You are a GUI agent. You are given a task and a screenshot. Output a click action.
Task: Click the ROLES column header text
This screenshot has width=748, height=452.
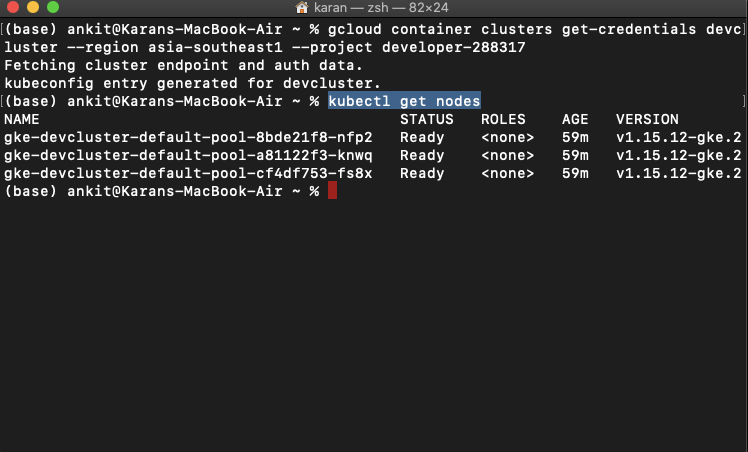point(504,119)
